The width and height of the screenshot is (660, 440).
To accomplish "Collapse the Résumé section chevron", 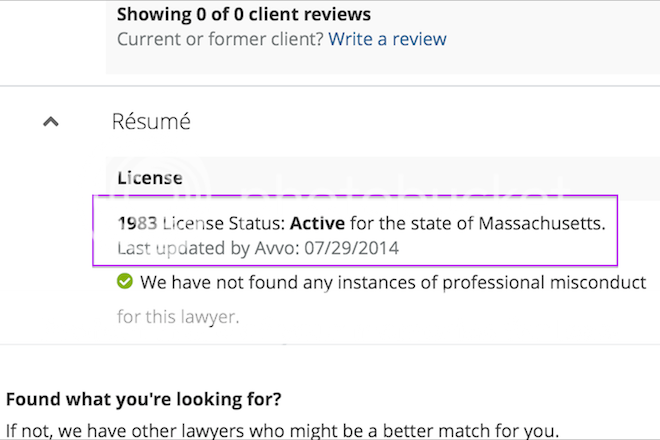I will 51,122.
